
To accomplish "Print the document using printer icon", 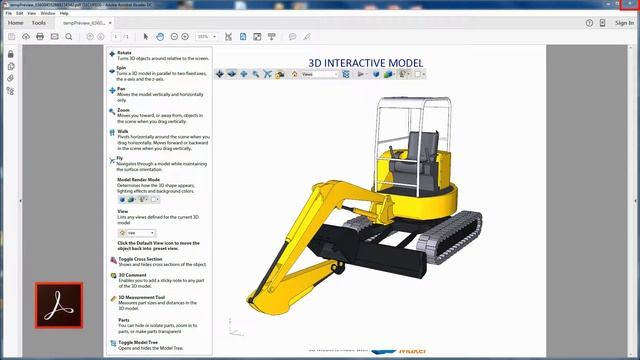I will 40,37.
